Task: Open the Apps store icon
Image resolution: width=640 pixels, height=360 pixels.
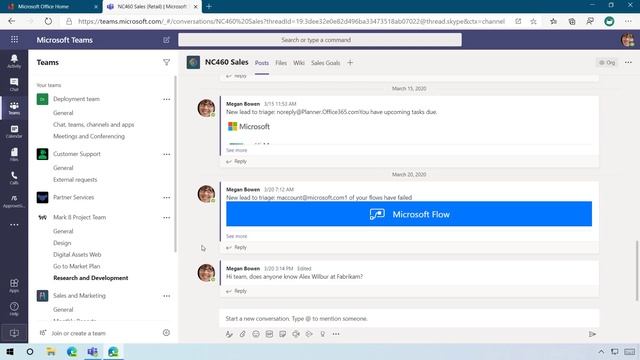Action: 14,285
